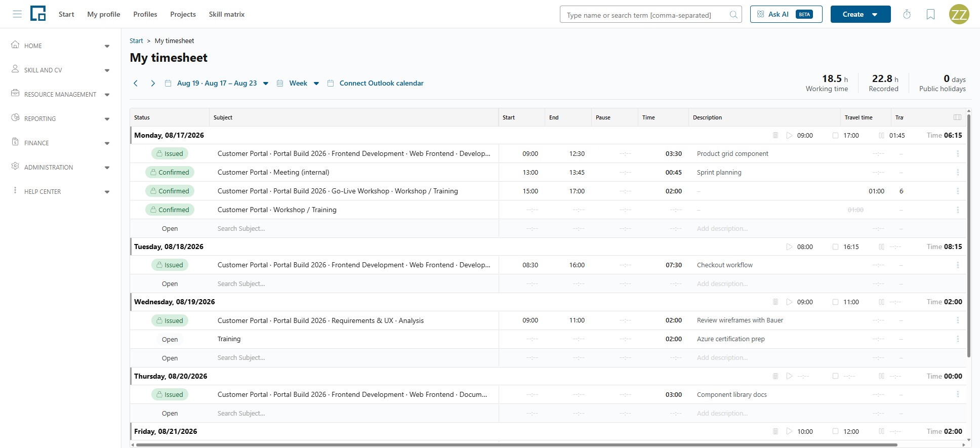Expand the ADMINISTRATION sidebar section
This screenshot has width=980, height=448.
[x=61, y=167]
